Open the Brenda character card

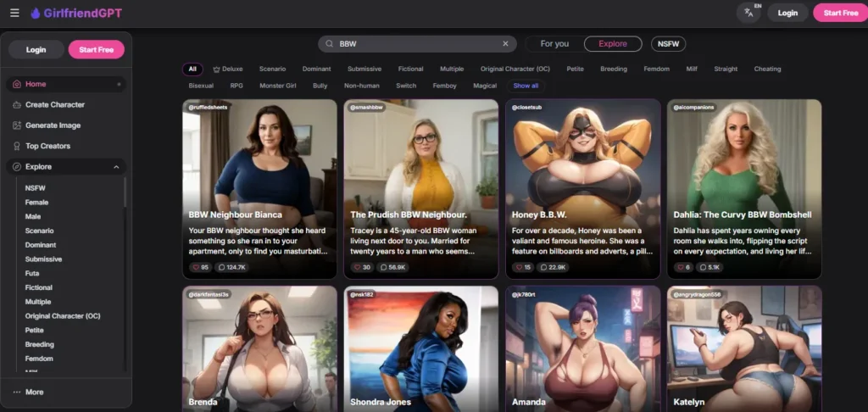259,349
